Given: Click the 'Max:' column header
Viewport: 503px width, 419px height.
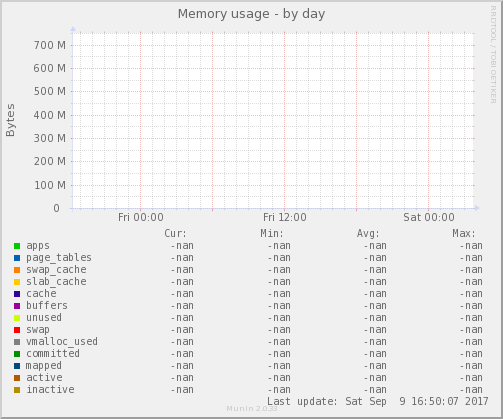Looking at the screenshot, I should (464, 233).
